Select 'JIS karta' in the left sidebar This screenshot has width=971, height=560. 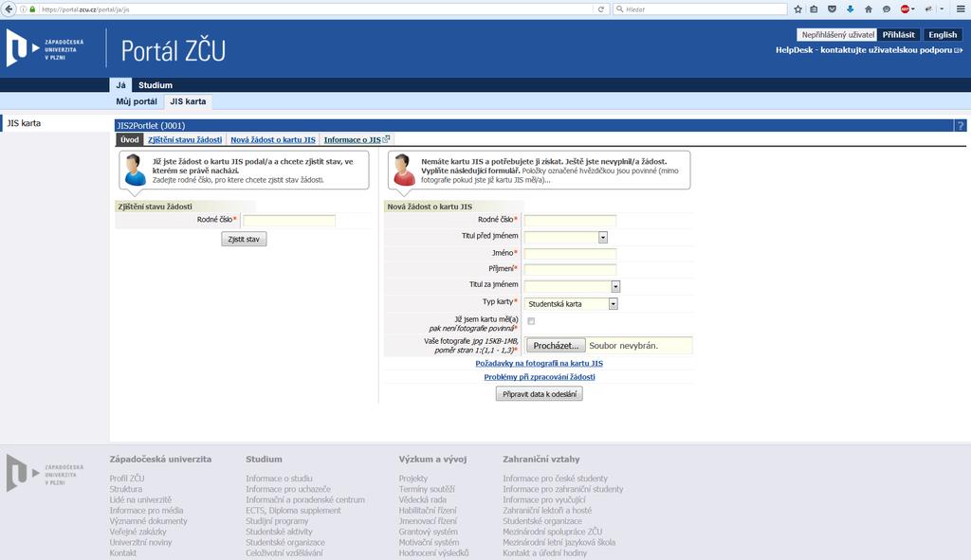(24, 123)
